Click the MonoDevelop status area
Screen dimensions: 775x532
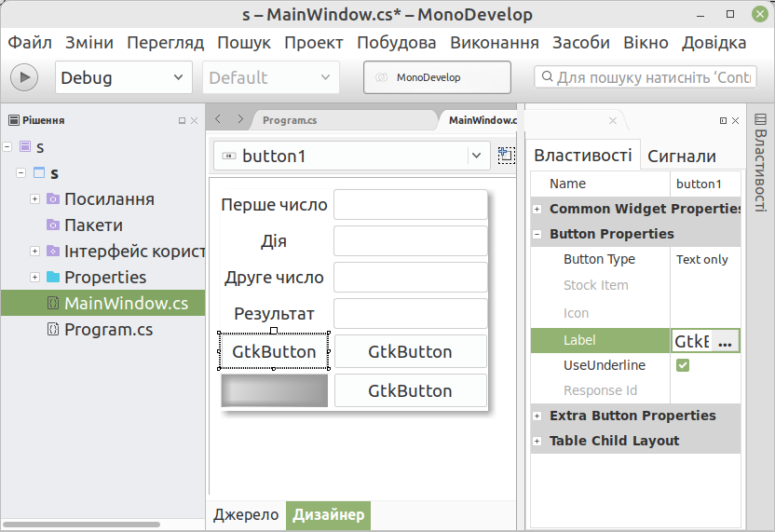coord(437,77)
